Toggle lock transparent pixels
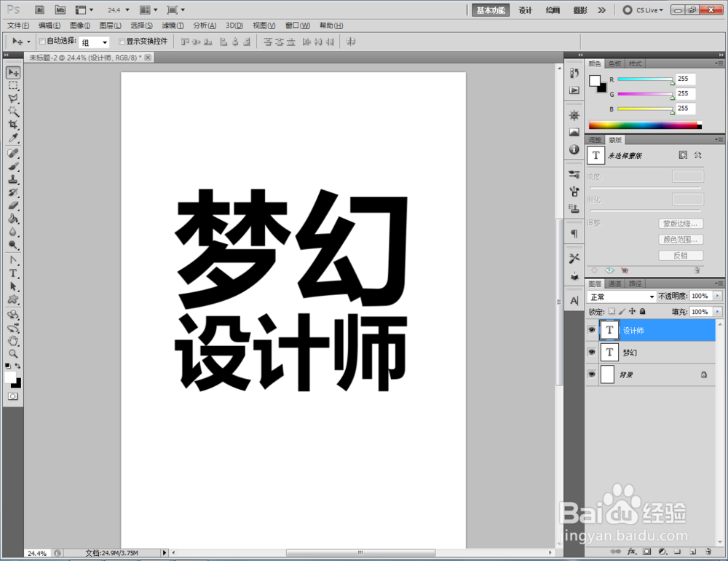 coord(612,311)
